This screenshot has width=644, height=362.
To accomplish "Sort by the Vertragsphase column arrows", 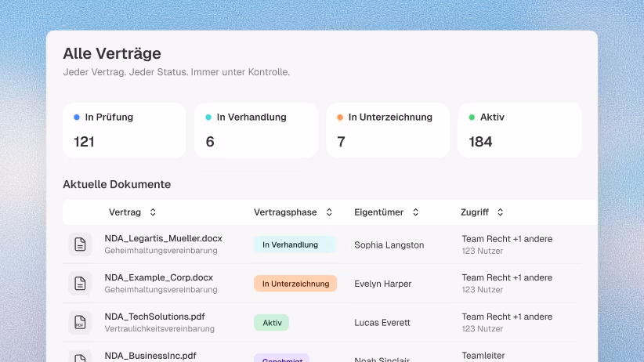I will (x=329, y=212).
